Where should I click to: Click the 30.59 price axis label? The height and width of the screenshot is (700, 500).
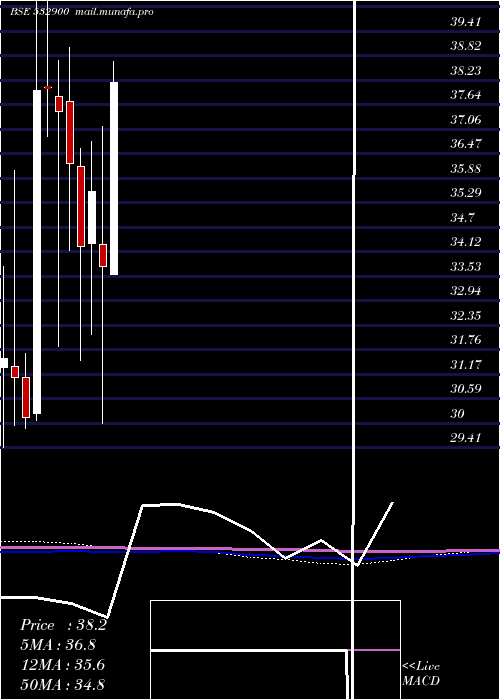point(466,389)
